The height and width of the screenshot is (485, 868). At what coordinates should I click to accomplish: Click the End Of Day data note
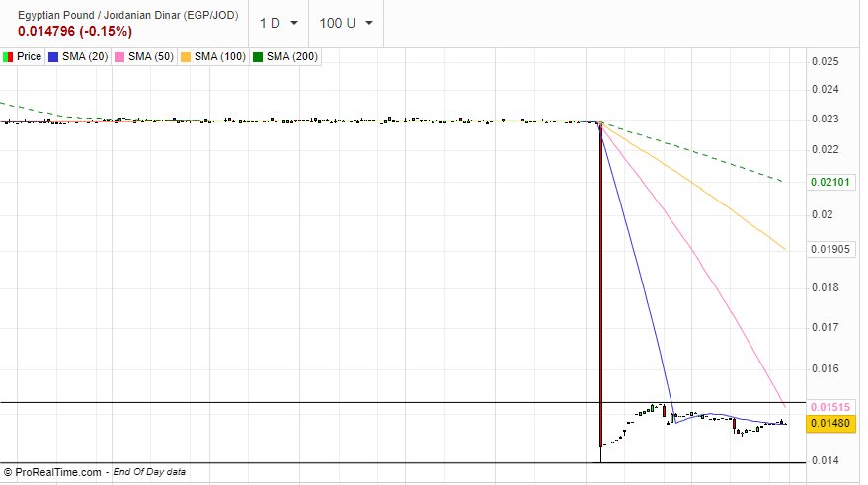coord(149,472)
